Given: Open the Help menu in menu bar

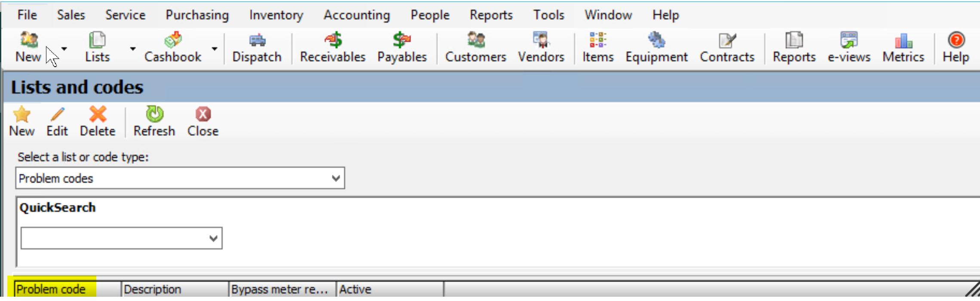Looking at the screenshot, I should [665, 15].
